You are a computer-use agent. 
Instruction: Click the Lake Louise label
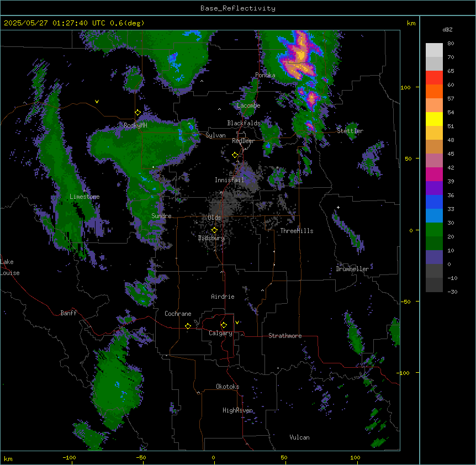[x=10, y=267]
